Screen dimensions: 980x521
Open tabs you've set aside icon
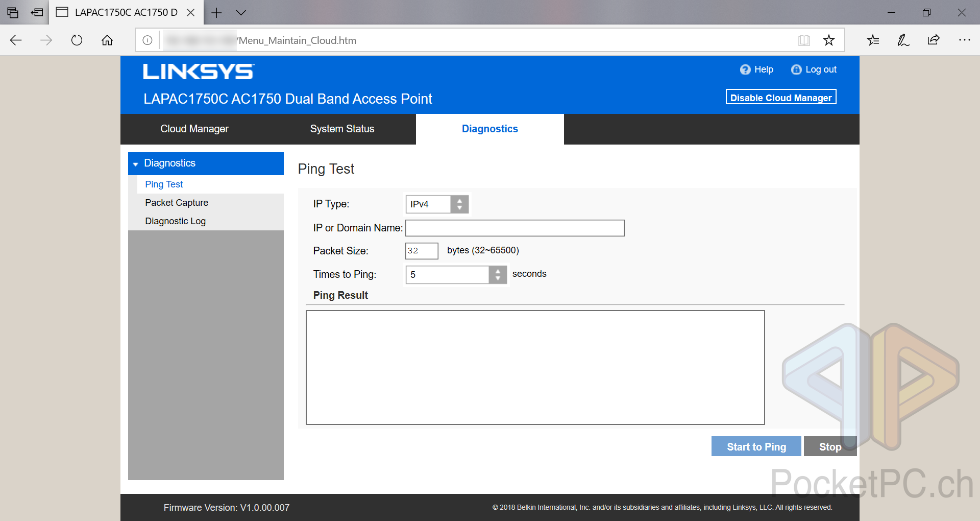tap(13, 12)
